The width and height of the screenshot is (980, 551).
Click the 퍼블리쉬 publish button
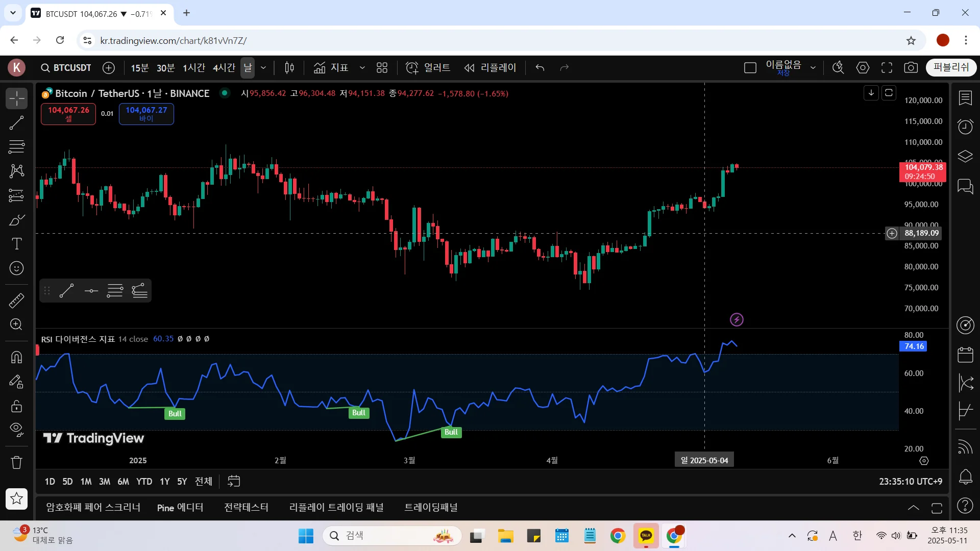click(951, 67)
